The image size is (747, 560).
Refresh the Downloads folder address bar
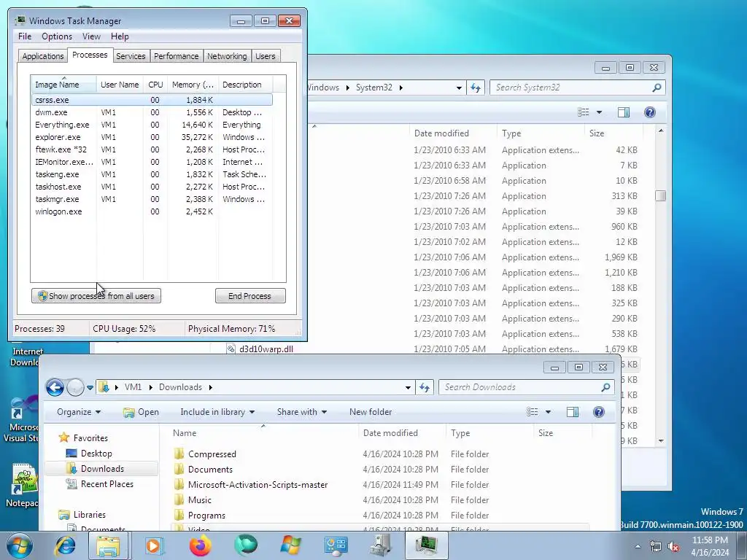click(424, 388)
